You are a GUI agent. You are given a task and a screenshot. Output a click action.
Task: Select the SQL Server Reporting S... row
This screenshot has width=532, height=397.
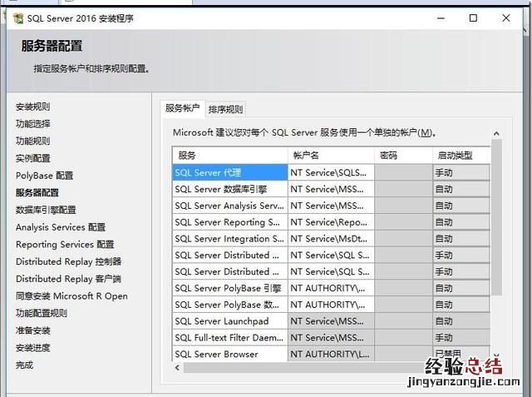230,222
